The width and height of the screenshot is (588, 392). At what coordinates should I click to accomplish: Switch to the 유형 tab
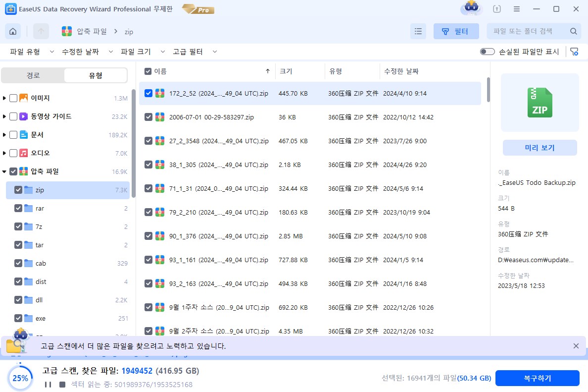click(x=96, y=75)
